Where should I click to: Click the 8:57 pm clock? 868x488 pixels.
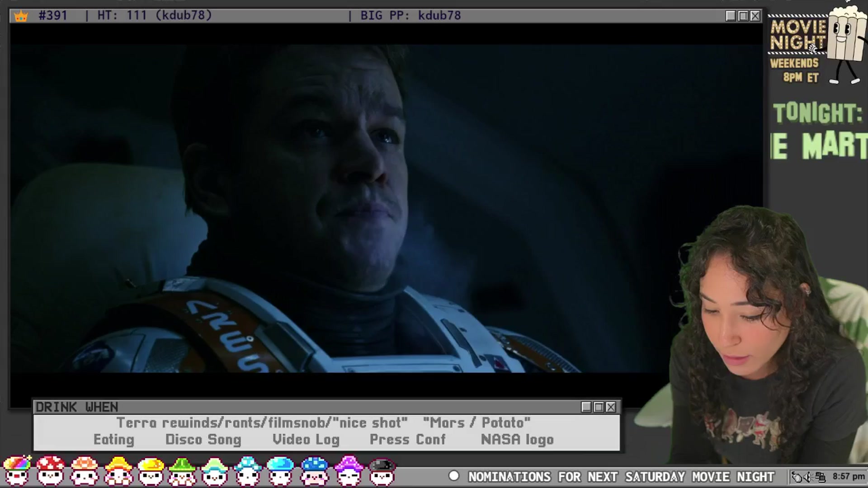(x=849, y=476)
